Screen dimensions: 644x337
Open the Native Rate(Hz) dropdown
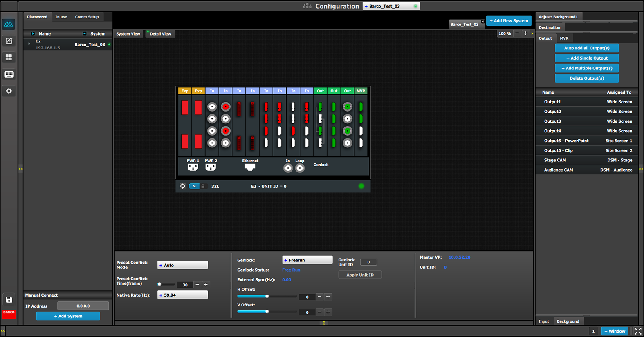coord(182,295)
